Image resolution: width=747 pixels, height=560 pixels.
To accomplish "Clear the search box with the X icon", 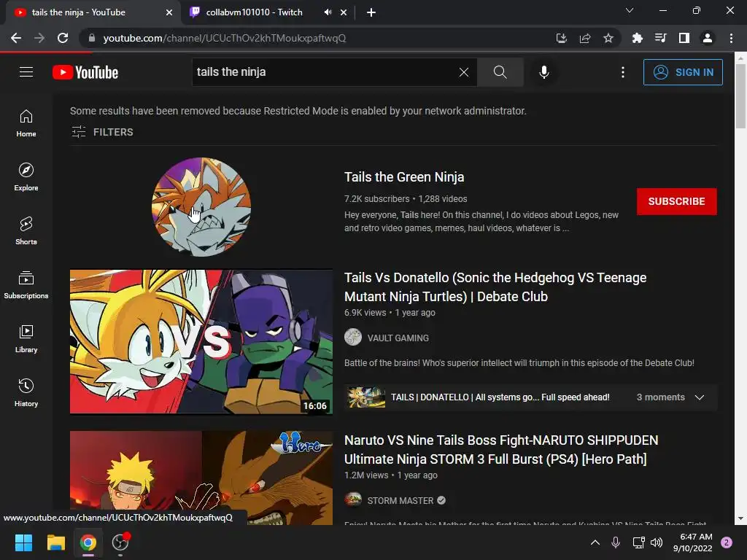I will pyautogui.click(x=463, y=72).
